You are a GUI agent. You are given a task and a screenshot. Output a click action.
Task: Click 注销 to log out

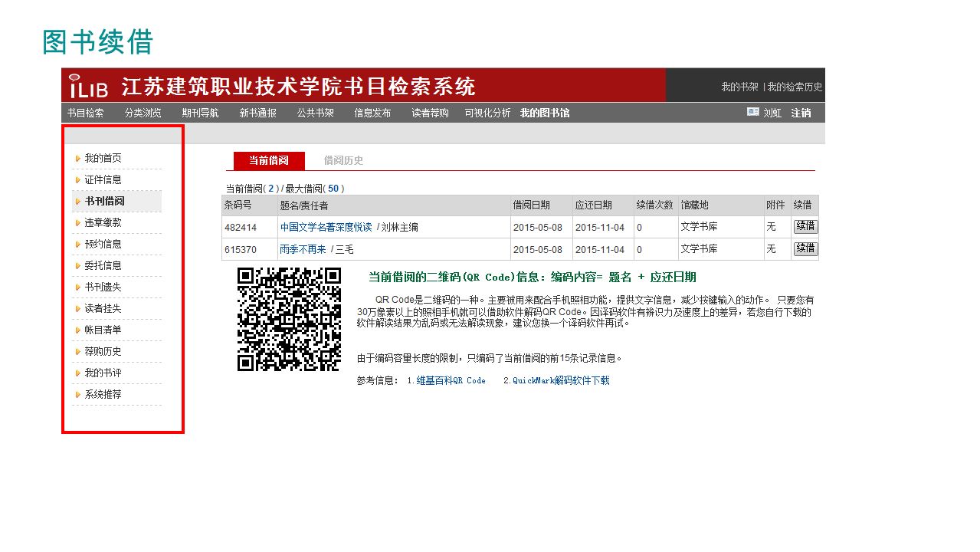point(801,113)
